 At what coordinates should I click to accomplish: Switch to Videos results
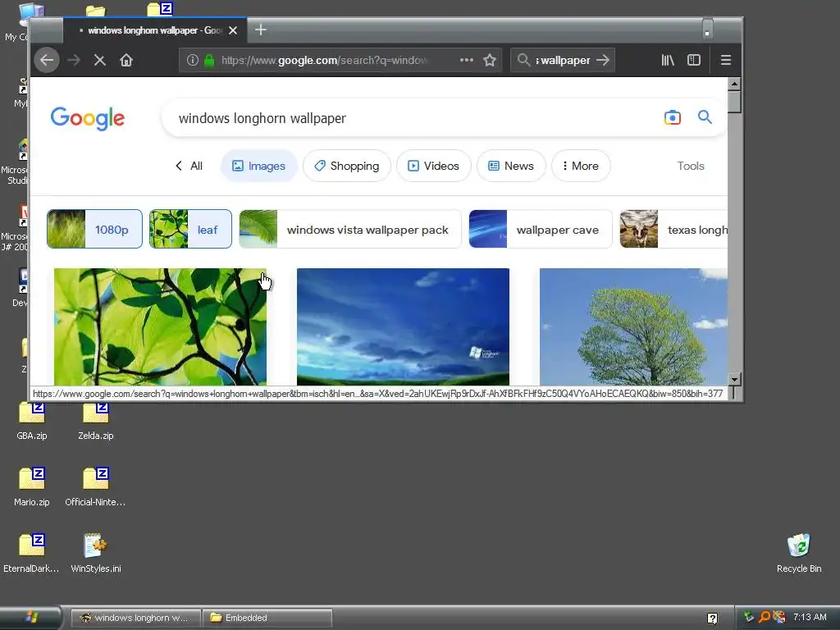(x=434, y=166)
